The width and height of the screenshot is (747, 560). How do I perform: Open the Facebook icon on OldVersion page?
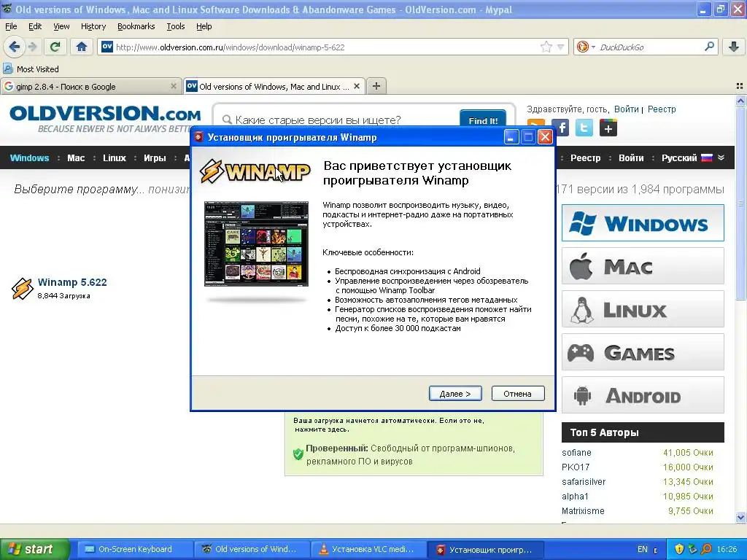coord(561,128)
